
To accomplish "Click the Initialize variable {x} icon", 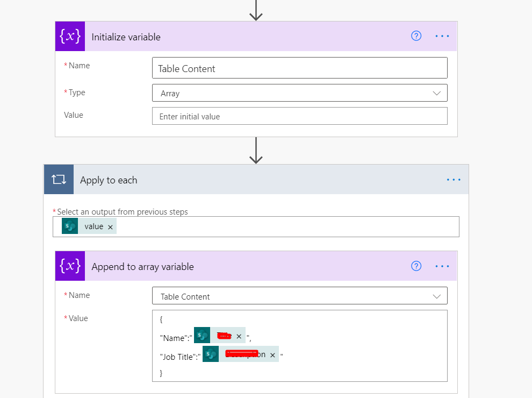I will (69, 36).
